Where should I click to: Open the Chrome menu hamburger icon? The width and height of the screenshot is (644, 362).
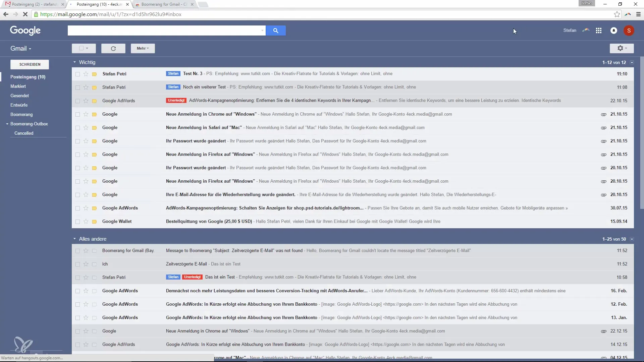click(x=638, y=14)
